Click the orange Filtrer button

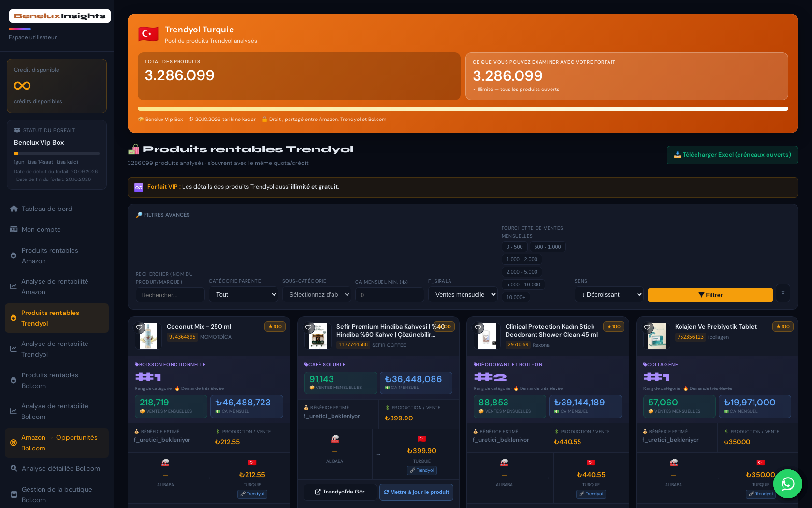pyautogui.click(x=710, y=295)
